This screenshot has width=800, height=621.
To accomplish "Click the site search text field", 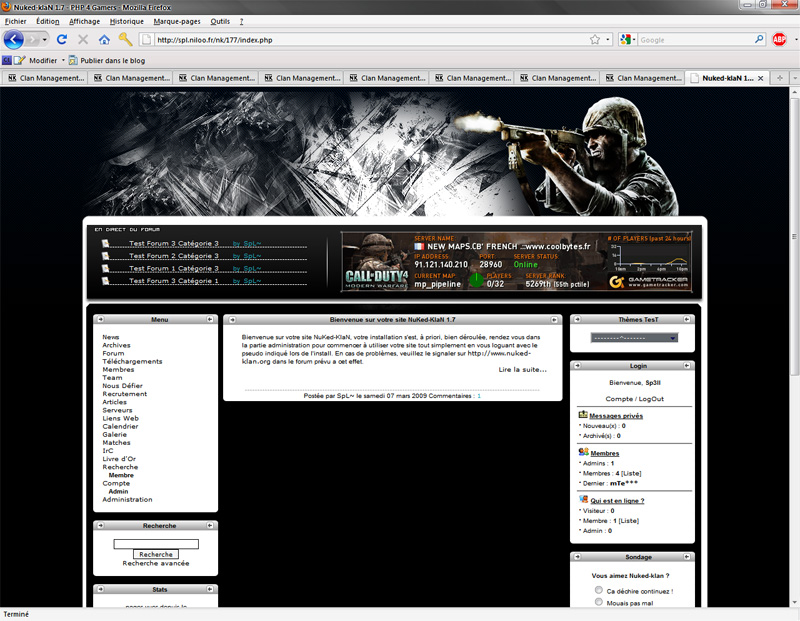I will pos(155,543).
